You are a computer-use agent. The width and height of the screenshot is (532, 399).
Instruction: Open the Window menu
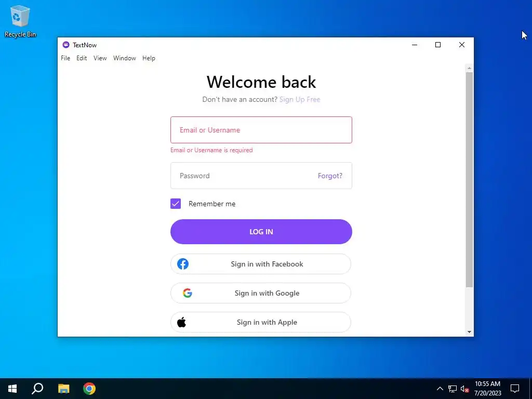point(125,58)
